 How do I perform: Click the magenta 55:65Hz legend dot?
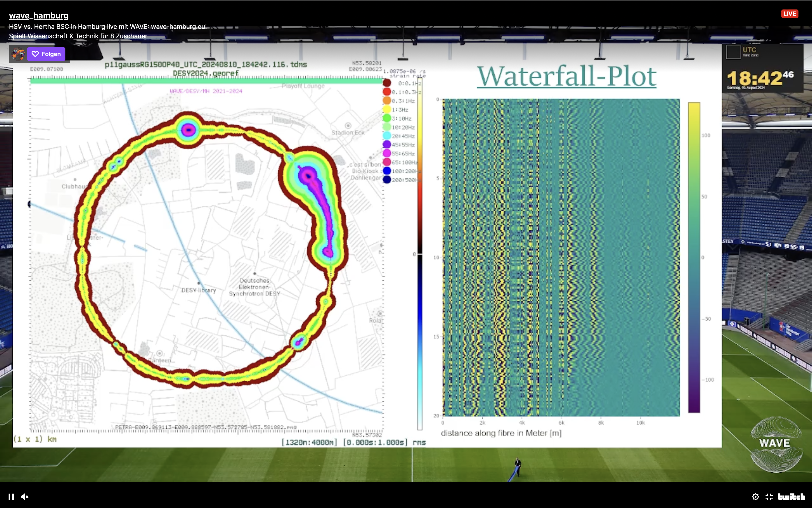[x=387, y=153]
